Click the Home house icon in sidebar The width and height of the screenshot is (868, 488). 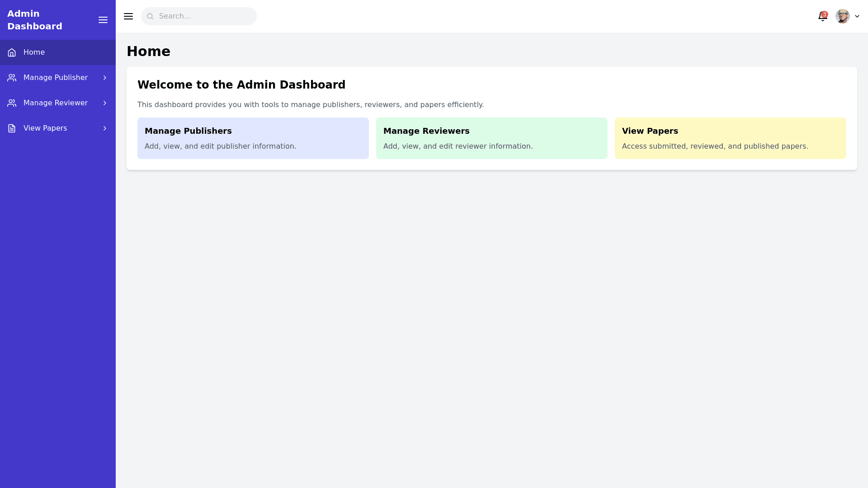coord(12,52)
